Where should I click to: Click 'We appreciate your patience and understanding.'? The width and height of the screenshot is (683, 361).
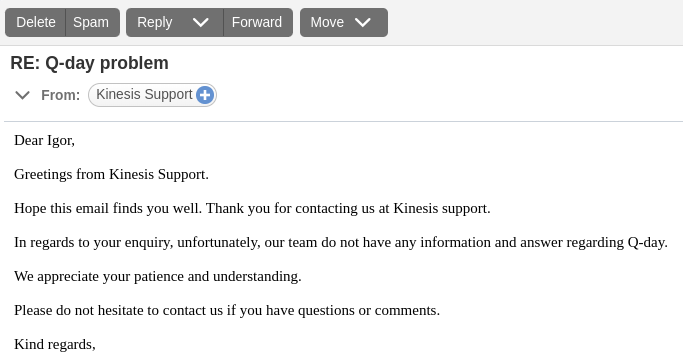[158, 277]
